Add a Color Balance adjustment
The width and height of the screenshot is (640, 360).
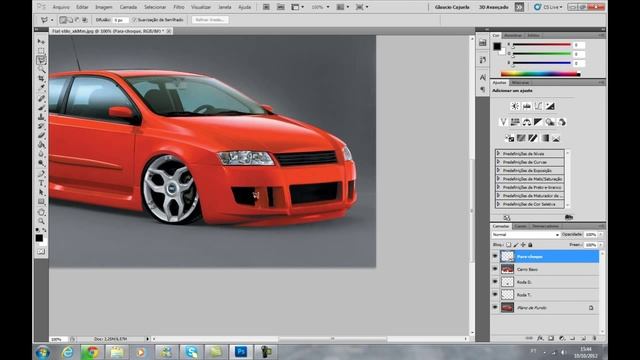click(527, 122)
